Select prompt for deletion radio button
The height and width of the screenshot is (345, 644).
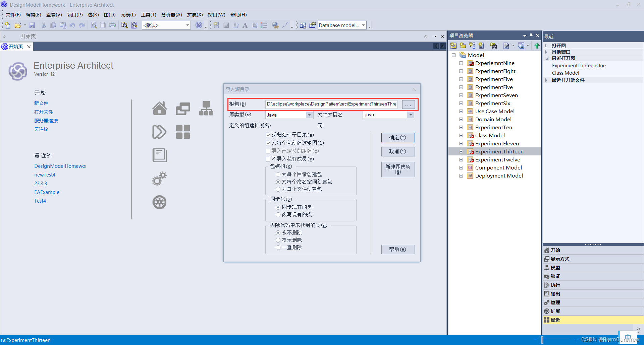pos(278,240)
